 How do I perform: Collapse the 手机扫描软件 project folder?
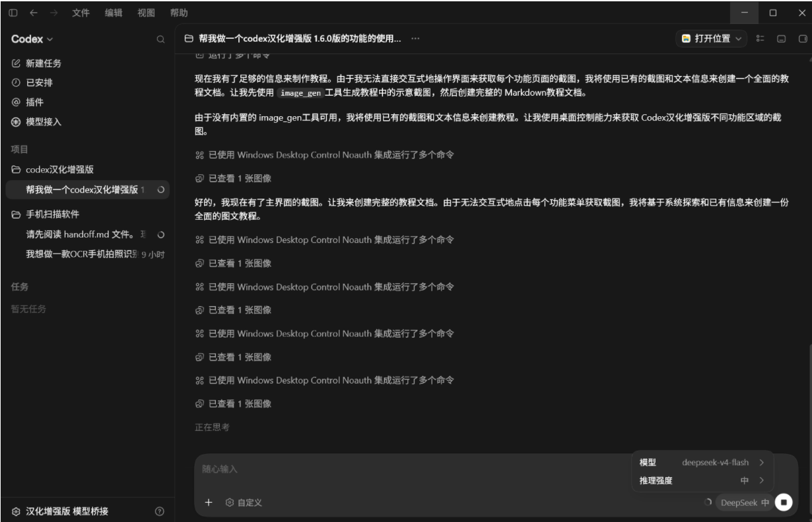(17, 214)
